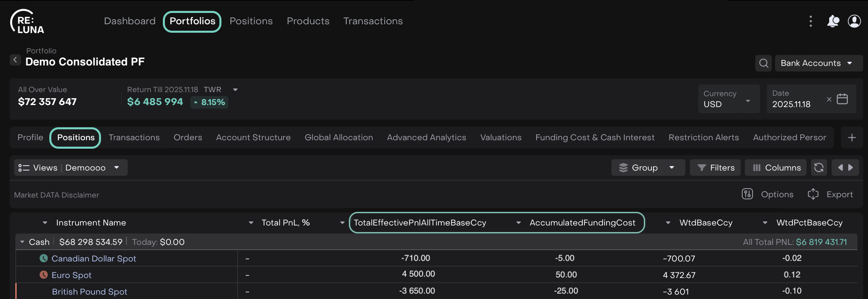Click the portfolio search magnifier icon

[763, 63]
